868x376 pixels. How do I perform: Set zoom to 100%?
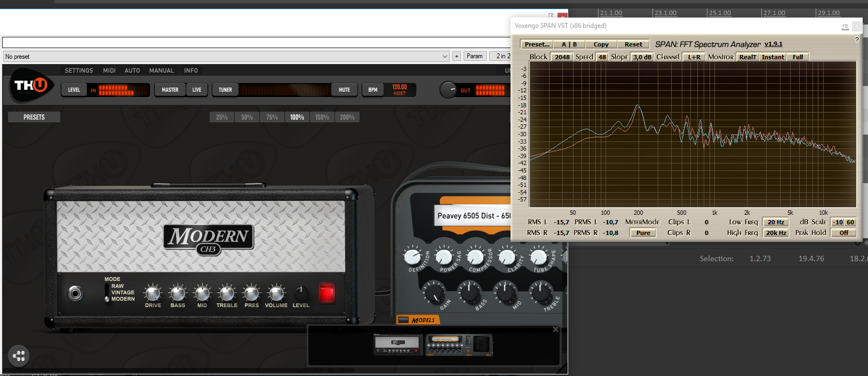point(297,117)
